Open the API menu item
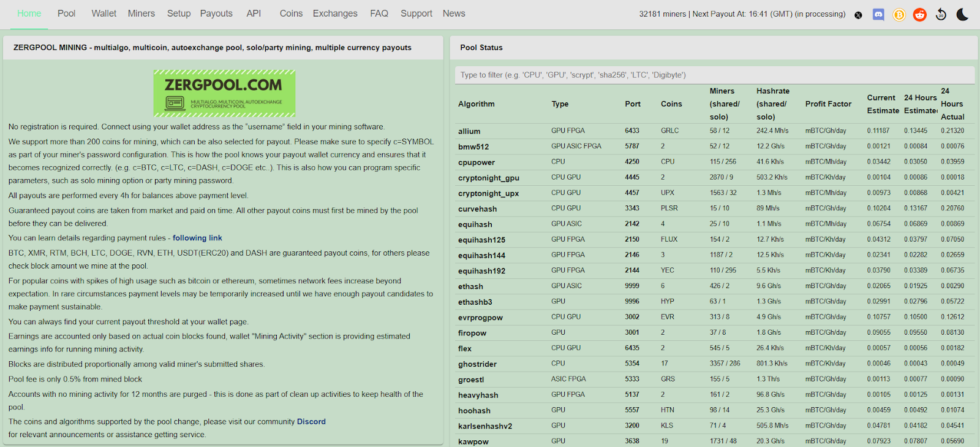The width and height of the screenshot is (980, 447). [x=254, y=13]
